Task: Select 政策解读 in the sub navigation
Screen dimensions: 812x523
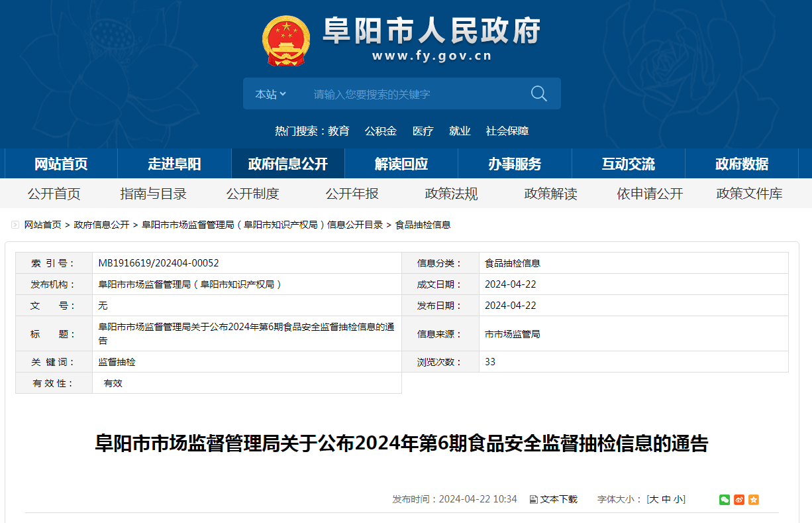Action: click(550, 194)
